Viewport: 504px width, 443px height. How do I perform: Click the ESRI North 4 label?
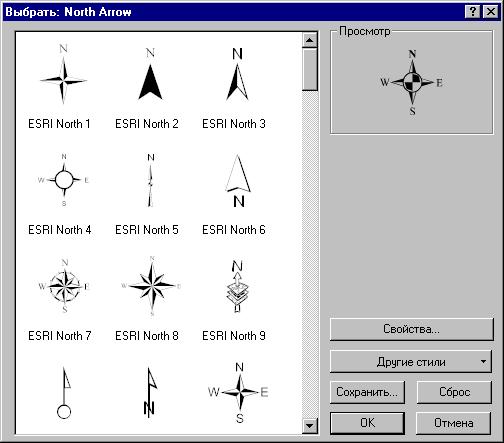60,230
